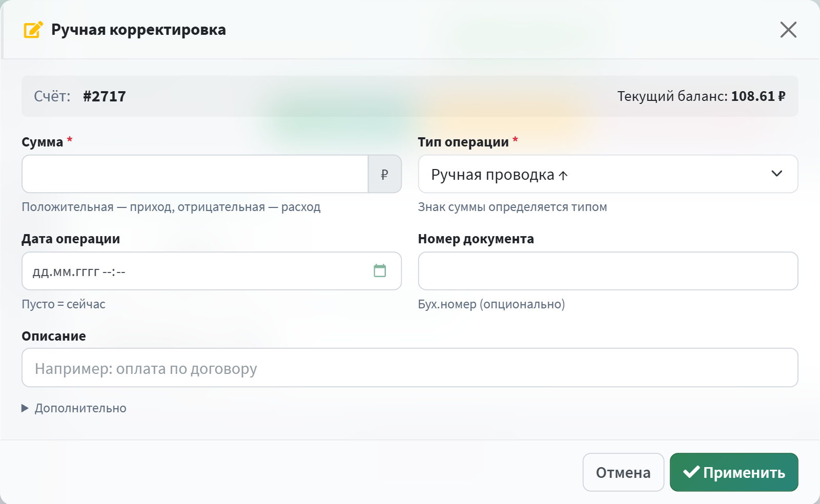Click the balance value 108.61 ₽
820x504 pixels.
click(758, 96)
